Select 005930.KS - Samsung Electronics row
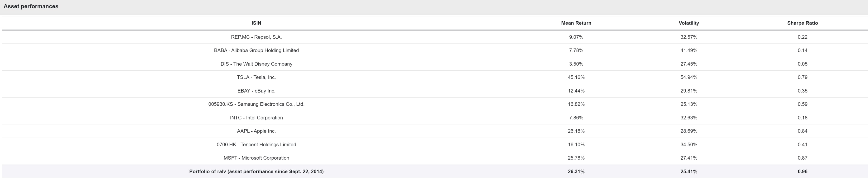 point(435,104)
